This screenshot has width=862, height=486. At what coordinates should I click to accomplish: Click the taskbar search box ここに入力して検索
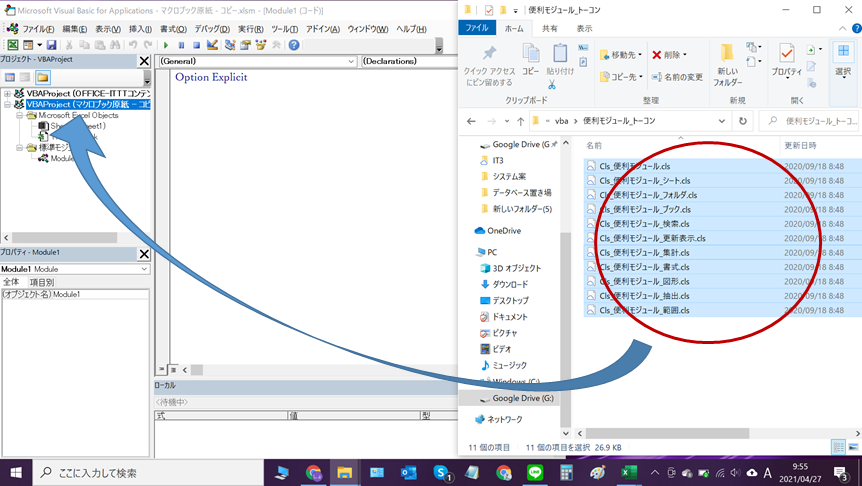pyautogui.click(x=148, y=473)
